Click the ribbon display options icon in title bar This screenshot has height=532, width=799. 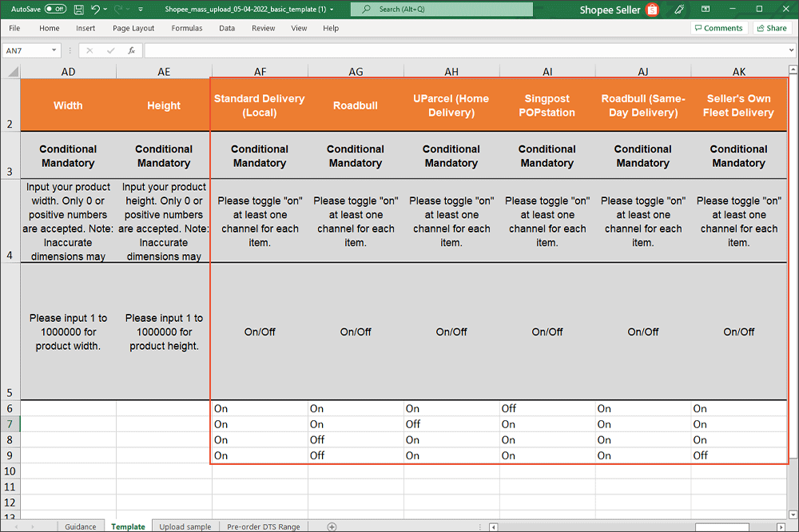(705, 10)
